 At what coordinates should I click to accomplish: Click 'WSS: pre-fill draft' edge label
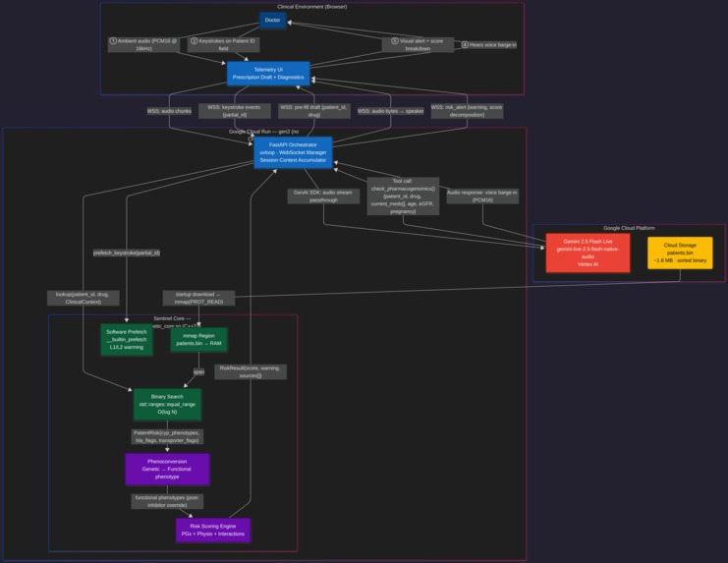click(314, 111)
